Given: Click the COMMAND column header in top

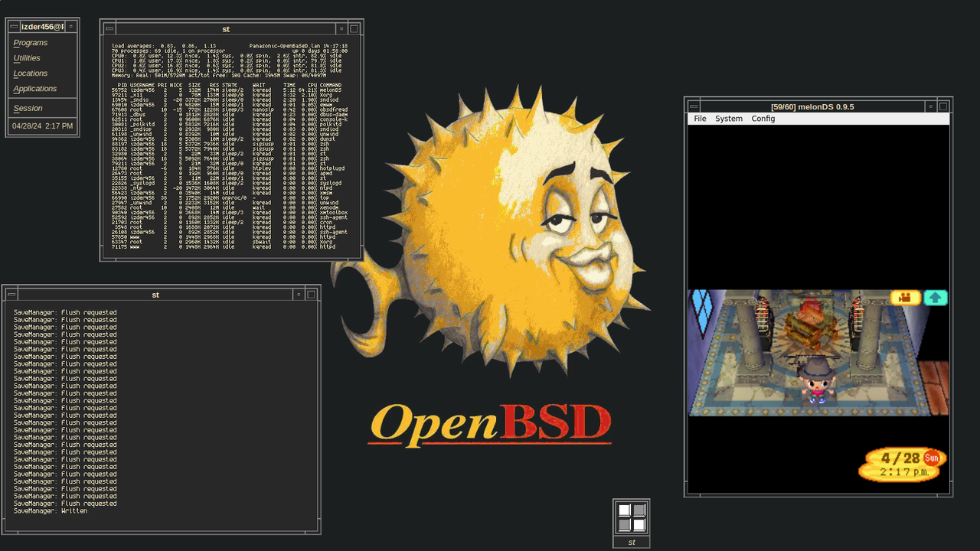Looking at the screenshot, I should 331,85.
